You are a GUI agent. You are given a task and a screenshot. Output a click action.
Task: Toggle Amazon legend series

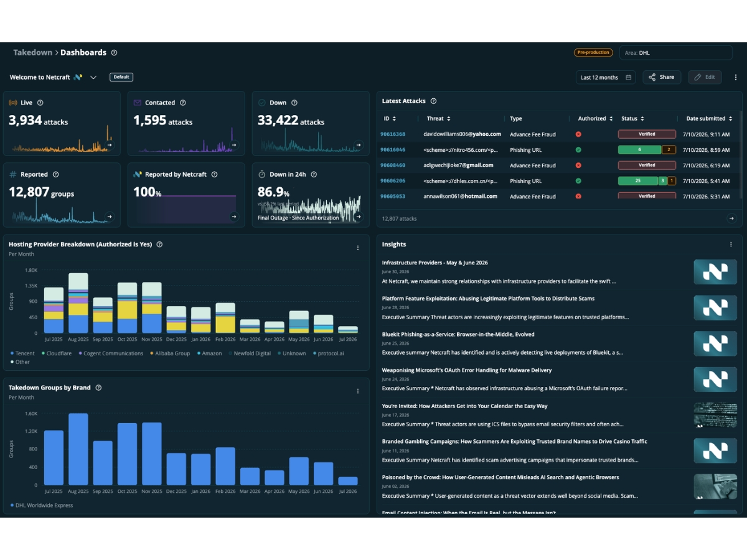[209, 353]
